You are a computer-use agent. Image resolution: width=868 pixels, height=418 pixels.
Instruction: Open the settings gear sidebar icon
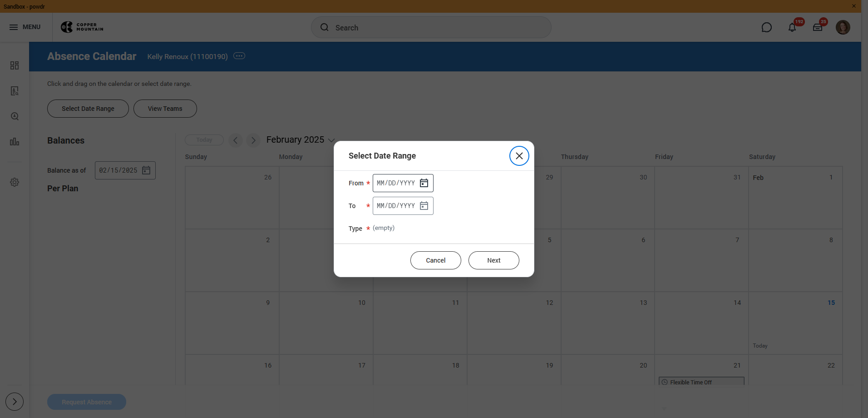tap(15, 182)
